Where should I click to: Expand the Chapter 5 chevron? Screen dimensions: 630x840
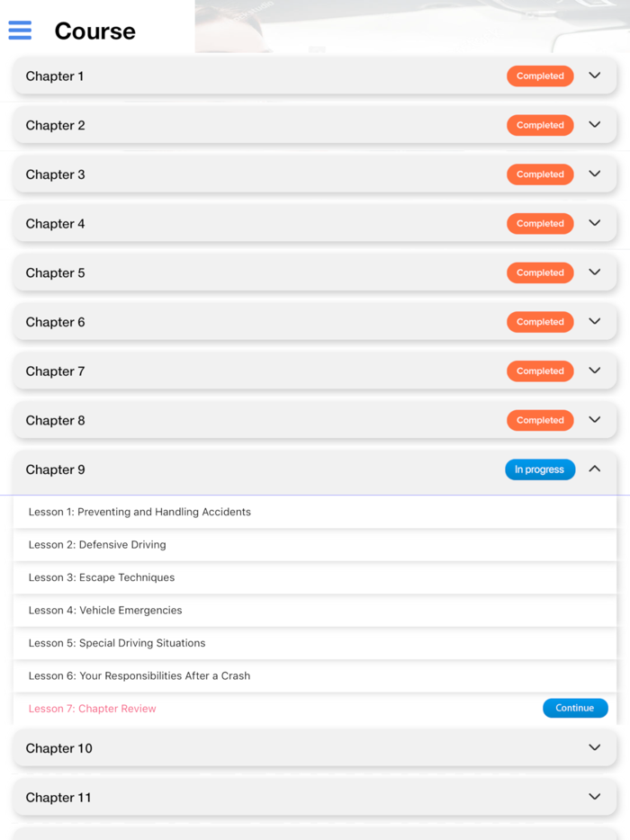[x=594, y=272]
